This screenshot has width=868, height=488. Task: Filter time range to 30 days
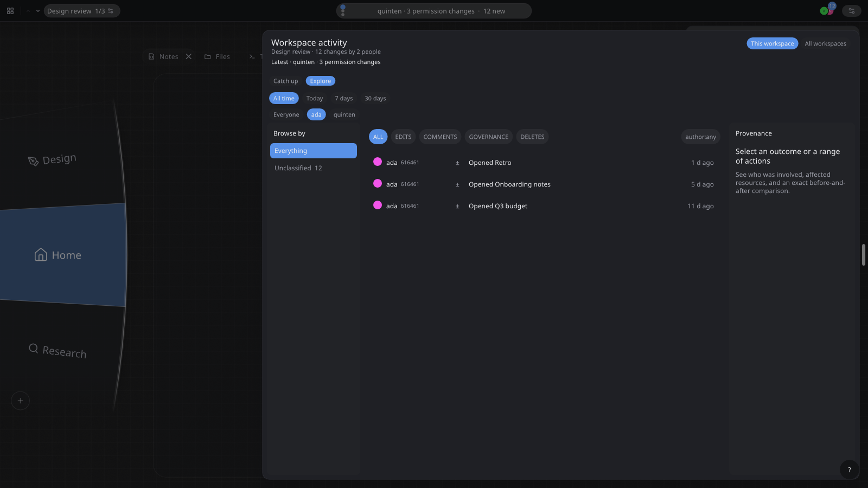(x=375, y=98)
